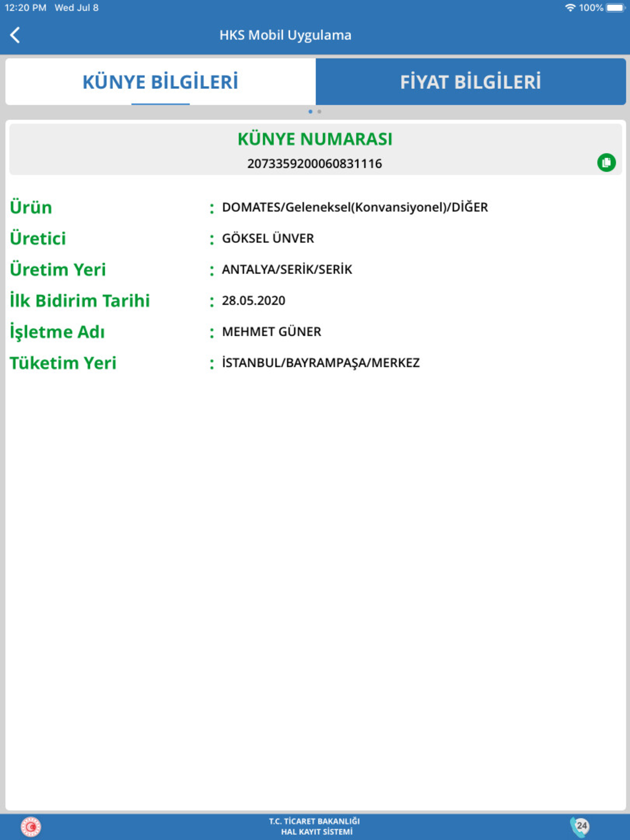The image size is (630, 840).
Task: Tap the back arrow icon
Action: 15,35
